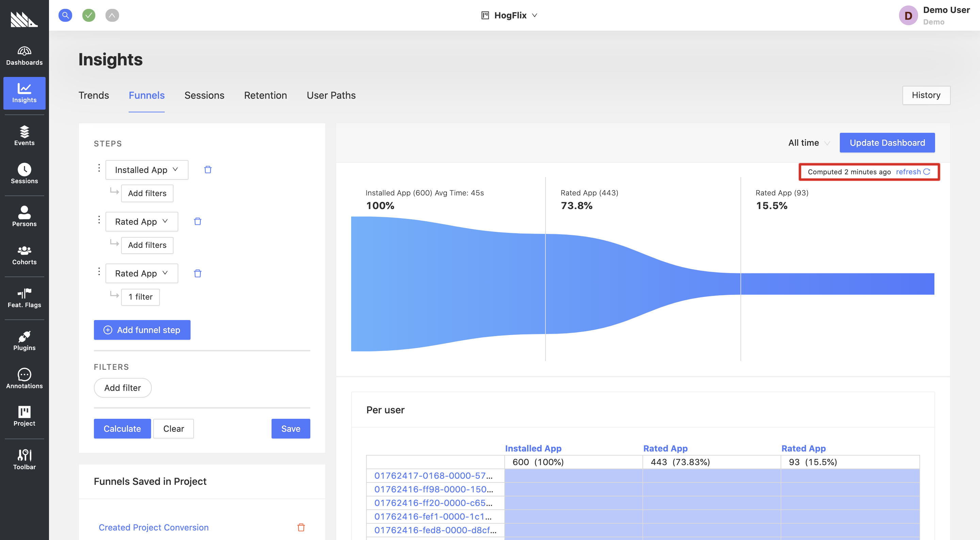The image size is (980, 540).
Task: Click first Rated App column header
Action: pyautogui.click(x=665, y=448)
